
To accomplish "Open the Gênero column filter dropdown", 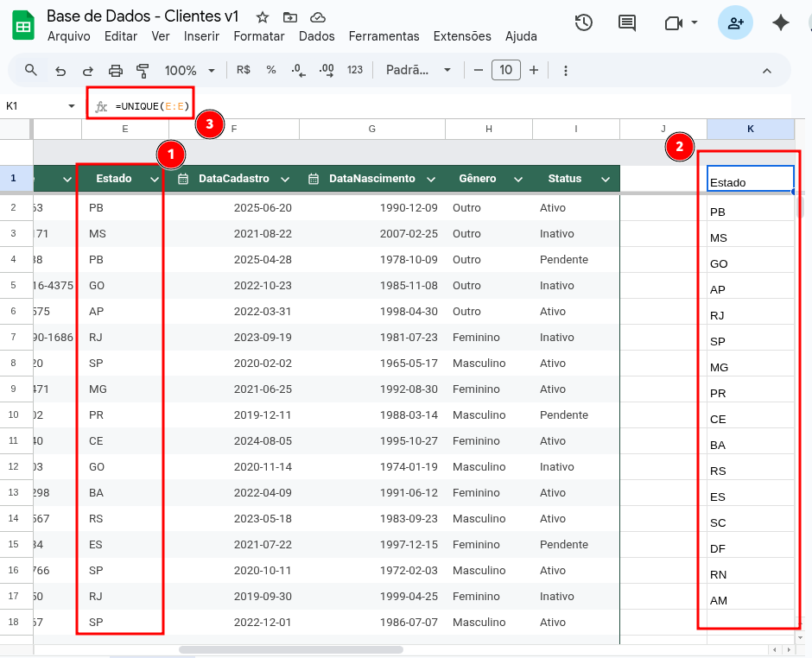I will [517, 180].
